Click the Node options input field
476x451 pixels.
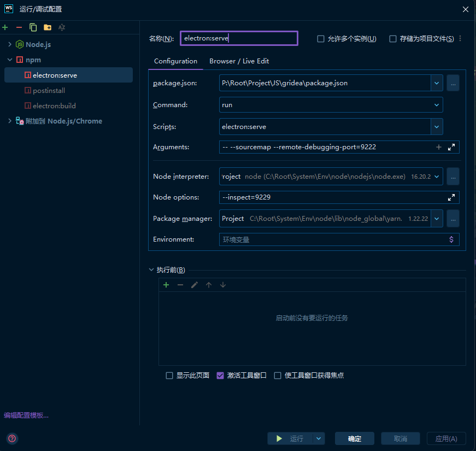(x=331, y=197)
